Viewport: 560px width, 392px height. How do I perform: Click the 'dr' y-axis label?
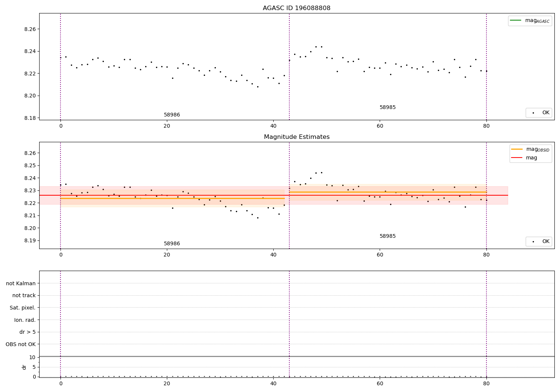(24, 367)
